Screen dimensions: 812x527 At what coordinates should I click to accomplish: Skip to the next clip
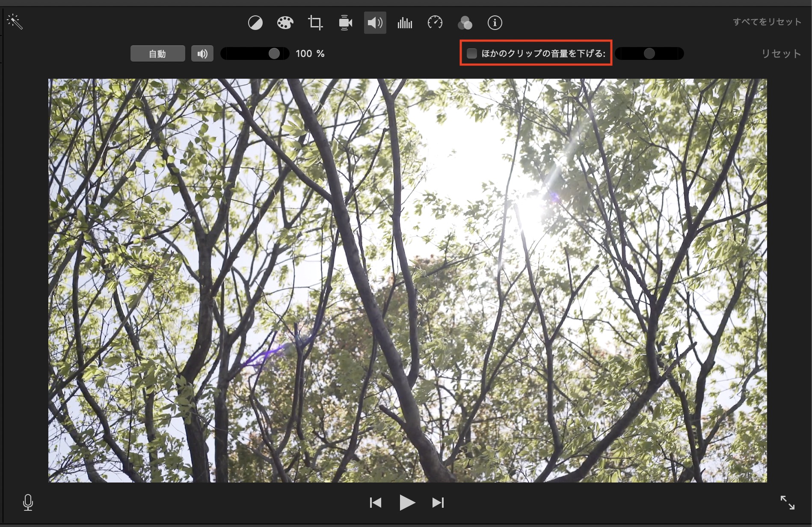coord(438,503)
